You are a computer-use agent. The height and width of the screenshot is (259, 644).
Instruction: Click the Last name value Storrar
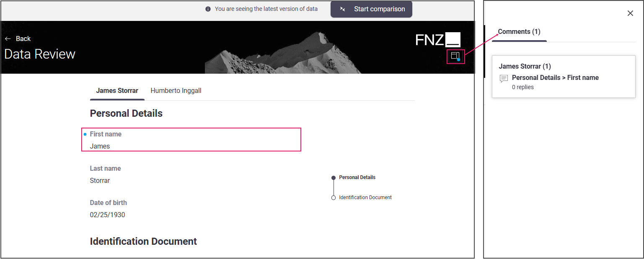(x=100, y=181)
